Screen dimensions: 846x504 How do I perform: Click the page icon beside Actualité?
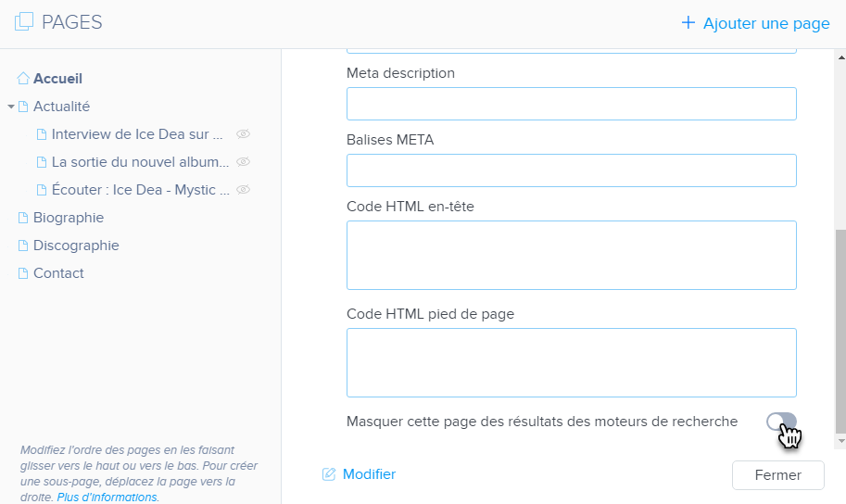coord(23,107)
